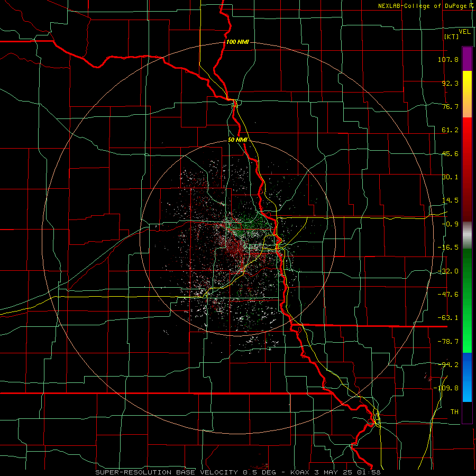The image size is (476, 476).
Task: Select the -16.5 legend value
Action: [x=448, y=248]
